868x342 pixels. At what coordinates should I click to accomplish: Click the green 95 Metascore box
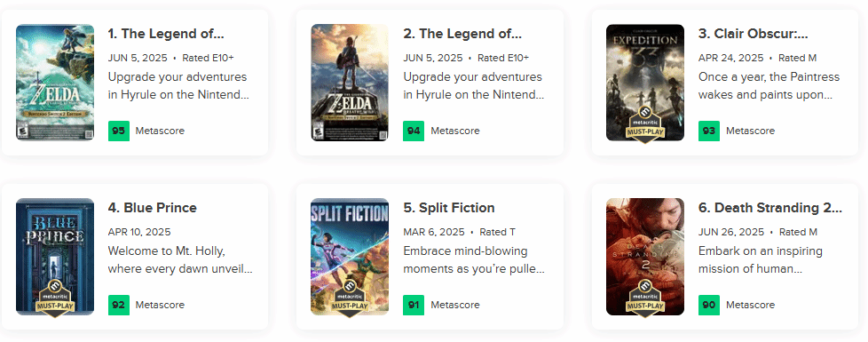(118, 131)
